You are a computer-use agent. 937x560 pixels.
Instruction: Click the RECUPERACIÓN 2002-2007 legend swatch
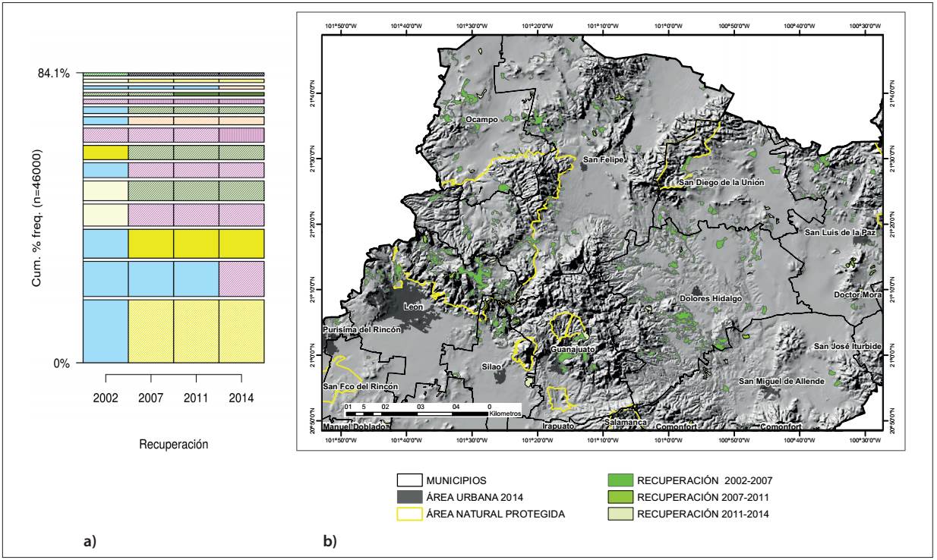[620, 480]
